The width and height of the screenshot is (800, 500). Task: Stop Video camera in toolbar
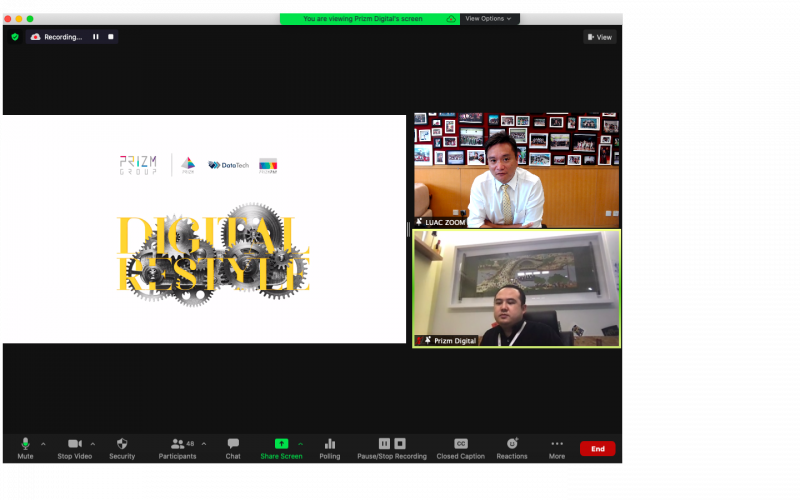point(74,448)
